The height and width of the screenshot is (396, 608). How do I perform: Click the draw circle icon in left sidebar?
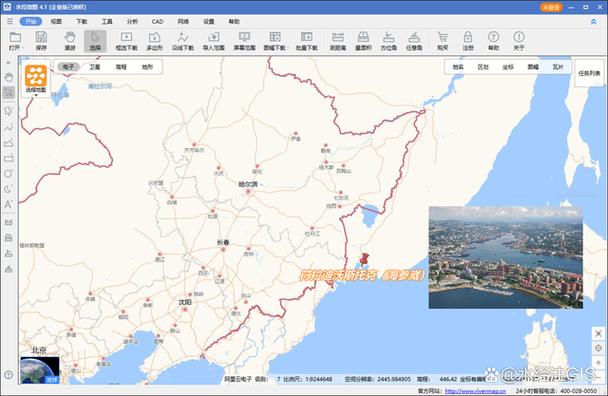pos(9,173)
